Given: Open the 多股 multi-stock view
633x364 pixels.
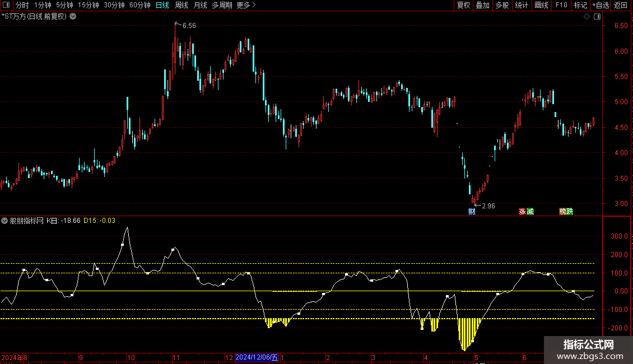Looking at the screenshot, I should click(x=502, y=5).
